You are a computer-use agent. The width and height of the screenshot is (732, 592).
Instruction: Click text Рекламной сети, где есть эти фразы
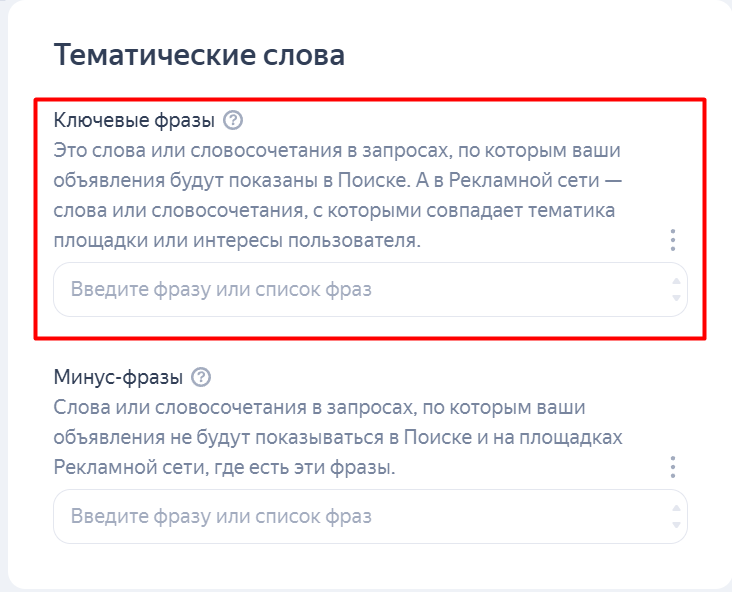pyautogui.click(x=224, y=467)
